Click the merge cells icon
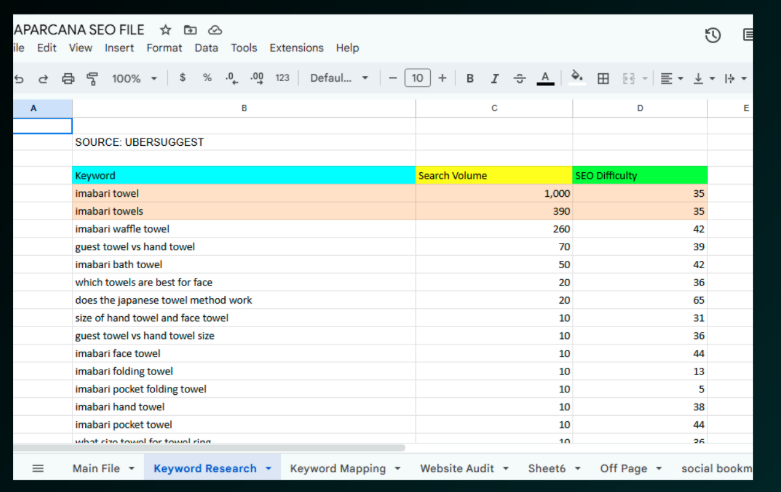The width and height of the screenshot is (781, 492). 629,79
